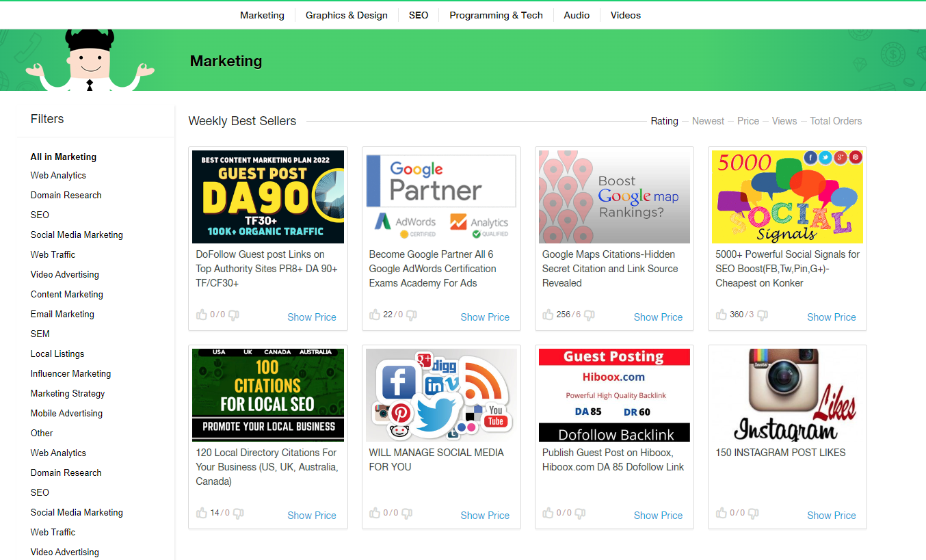Screen dimensions: 926x560
Task: Go to SEO in top navigation
Action: (419, 15)
